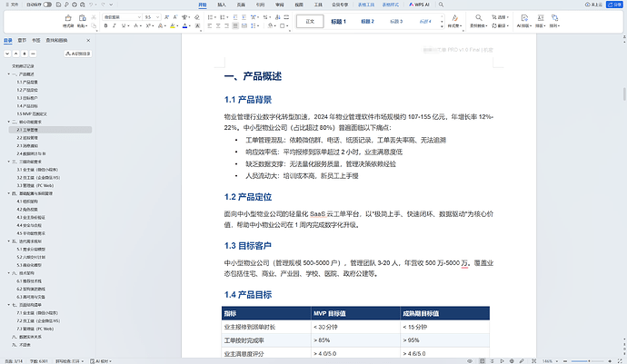Open the 插入 ribbon tab
The image size is (627, 364).
(x=222, y=5)
